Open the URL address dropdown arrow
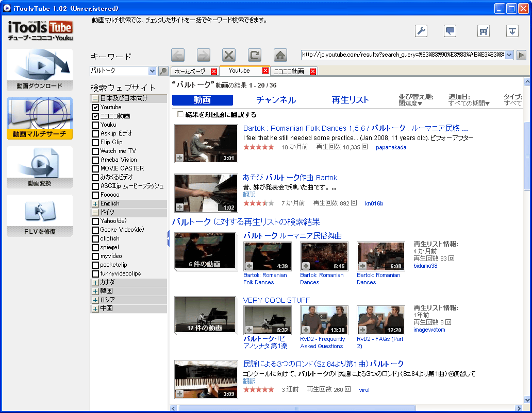532x413 pixels. coord(509,55)
